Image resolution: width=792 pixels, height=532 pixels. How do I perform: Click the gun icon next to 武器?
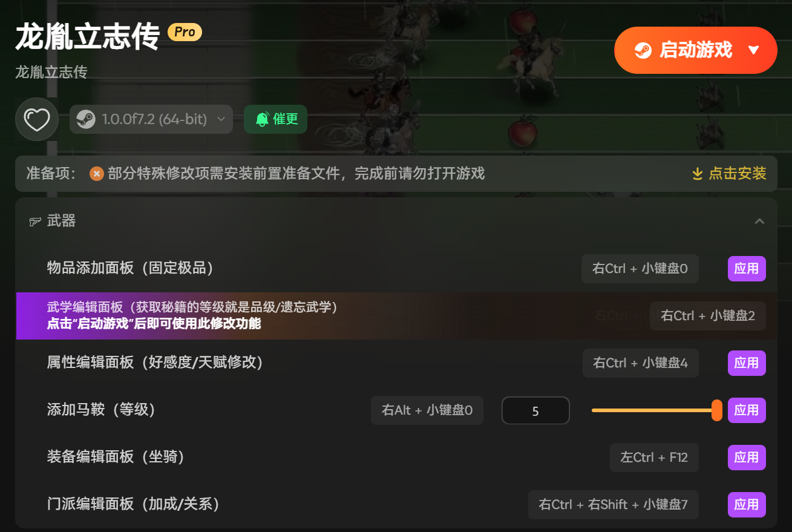point(35,222)
